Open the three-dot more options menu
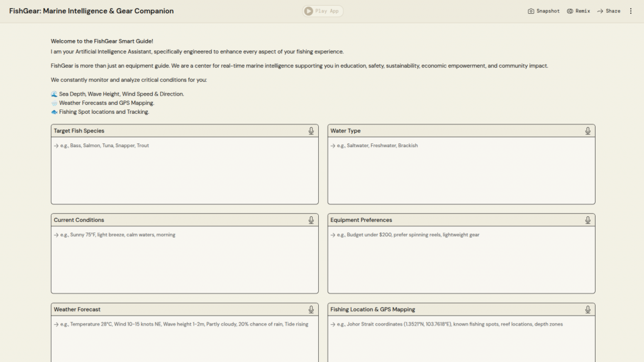 click(631, 11)
